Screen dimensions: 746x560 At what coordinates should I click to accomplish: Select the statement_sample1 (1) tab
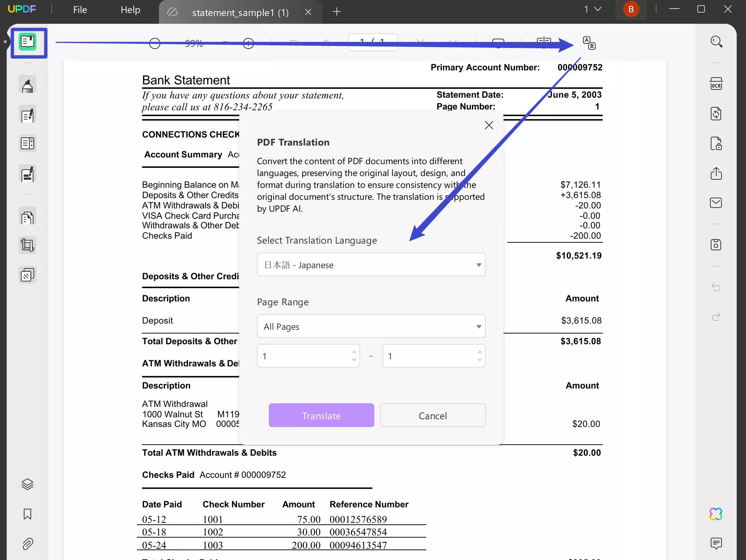pyautogui.click(x=240, y=13)
